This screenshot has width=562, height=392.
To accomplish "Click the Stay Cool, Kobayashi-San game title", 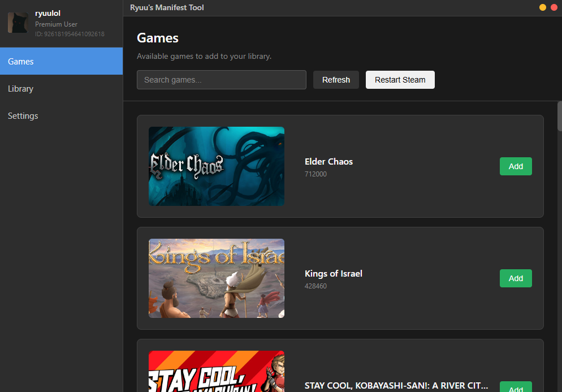I will [396, 385].
